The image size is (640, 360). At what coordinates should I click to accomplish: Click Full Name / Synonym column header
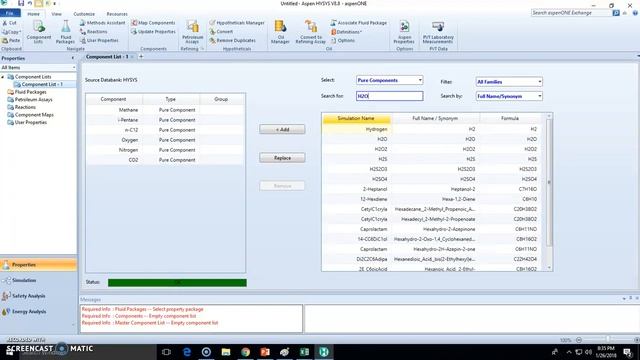(435, 118)
